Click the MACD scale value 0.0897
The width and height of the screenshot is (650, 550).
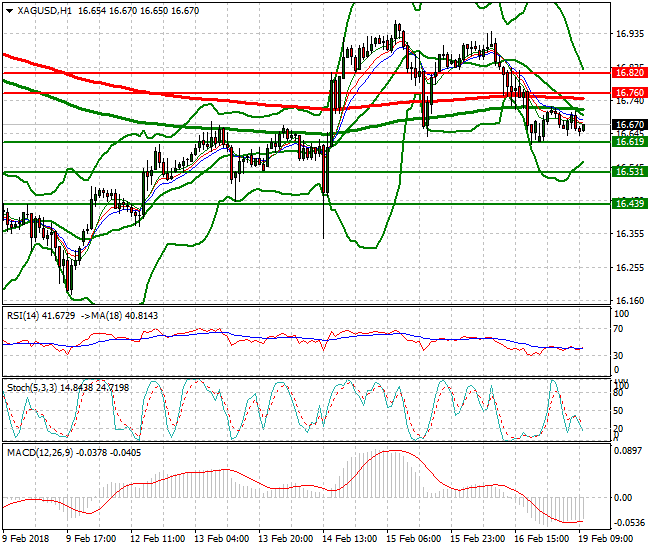[x=628, y=451]
